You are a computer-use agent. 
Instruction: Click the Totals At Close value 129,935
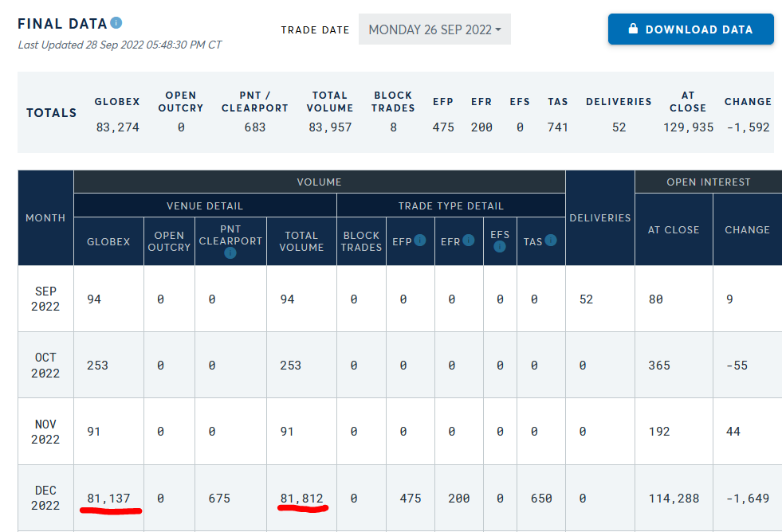[x=688, y=127]
